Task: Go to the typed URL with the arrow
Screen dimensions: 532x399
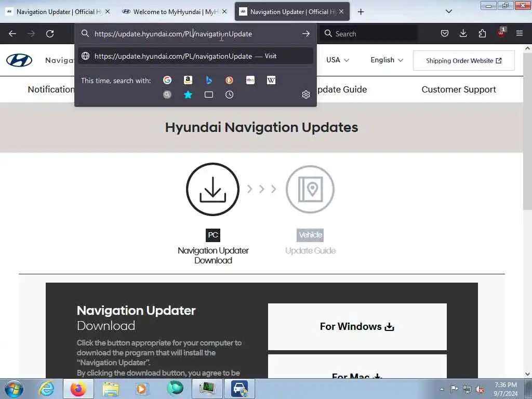Action: [305, 34]
